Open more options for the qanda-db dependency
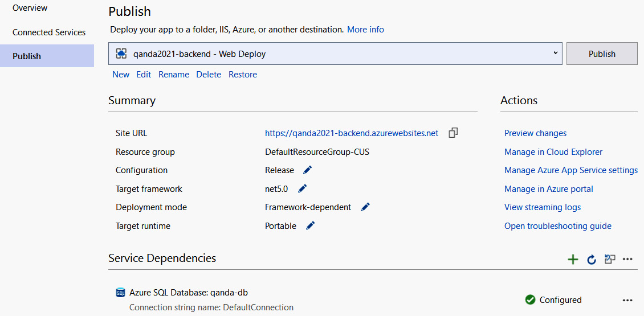The image size is (644, 316). (627, 300)
